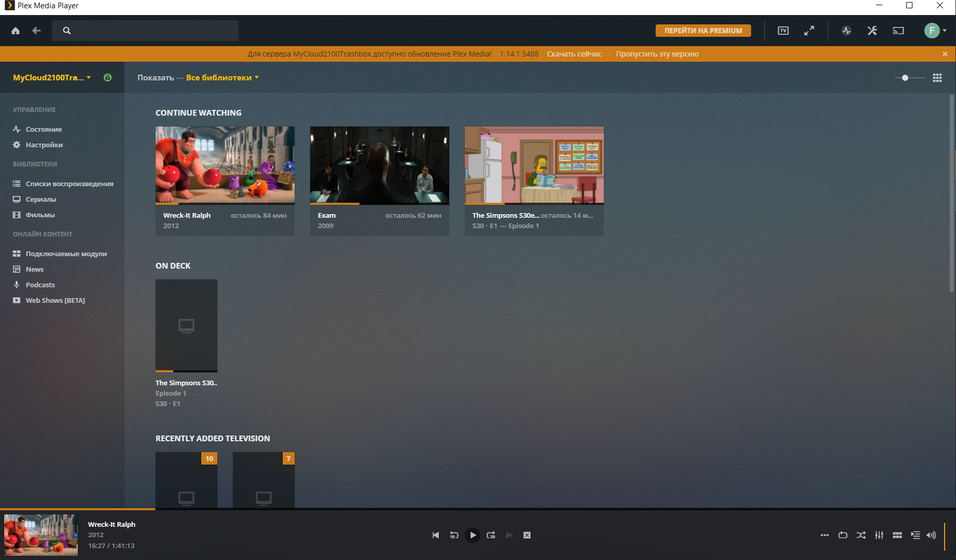Toggle mute with the volume speaker icon
Image resolution: width=956 pixels, height=560 pixels.
point(931,535)
